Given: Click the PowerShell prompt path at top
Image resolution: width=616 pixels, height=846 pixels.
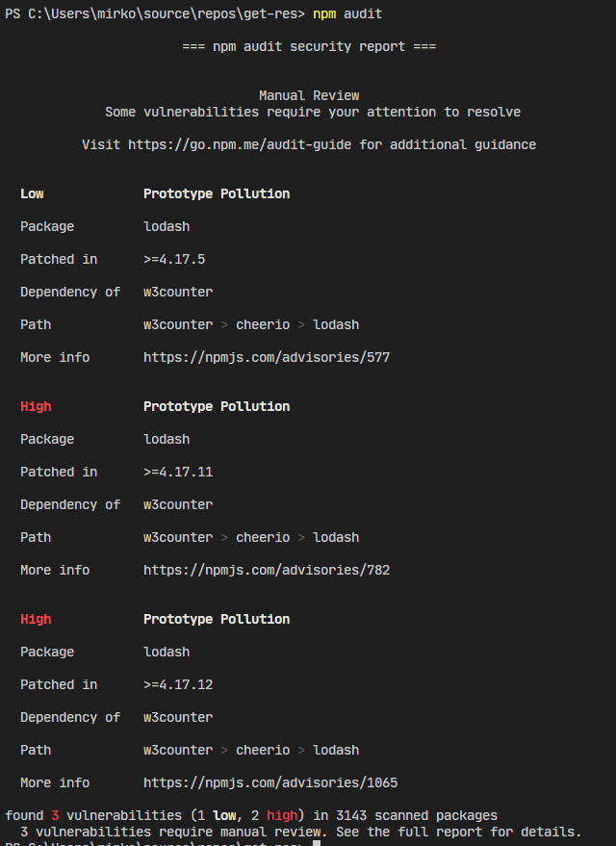Looking at the screenshot, I should click(x=154, y=13).
